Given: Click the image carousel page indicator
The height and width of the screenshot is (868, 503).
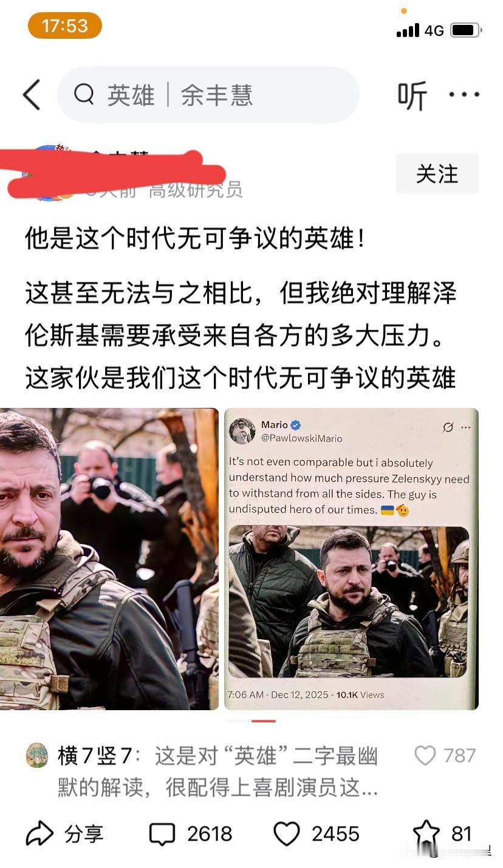Looking at the screenshot, I should [x=251, y=721].
